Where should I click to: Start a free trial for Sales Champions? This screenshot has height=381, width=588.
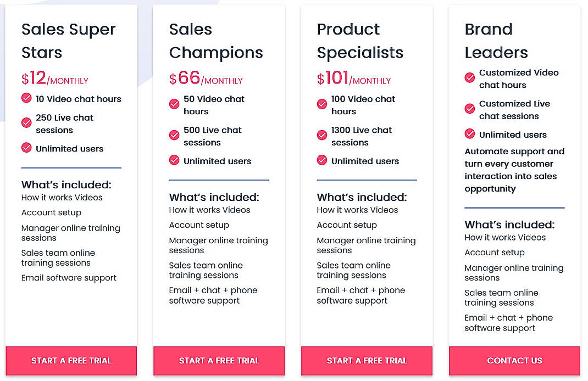tap(219, 361)
